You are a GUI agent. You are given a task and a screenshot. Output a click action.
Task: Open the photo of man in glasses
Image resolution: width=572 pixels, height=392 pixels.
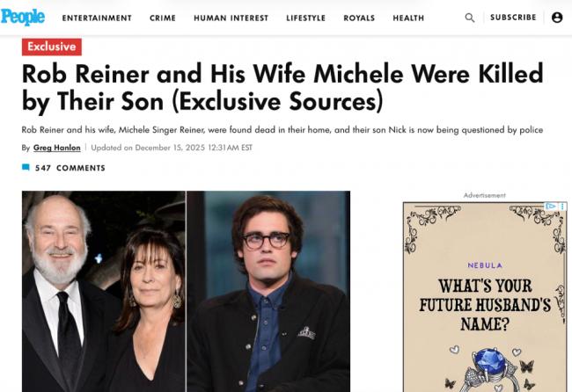(268, 291)
